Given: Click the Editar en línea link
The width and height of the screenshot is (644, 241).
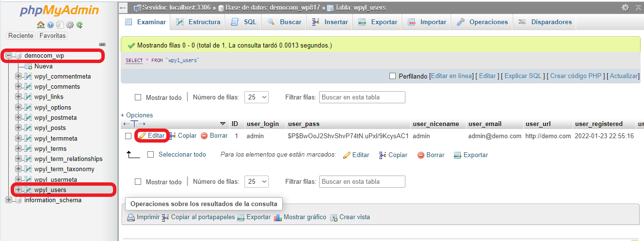Looking at the screenshot, I should click(451, 76).
